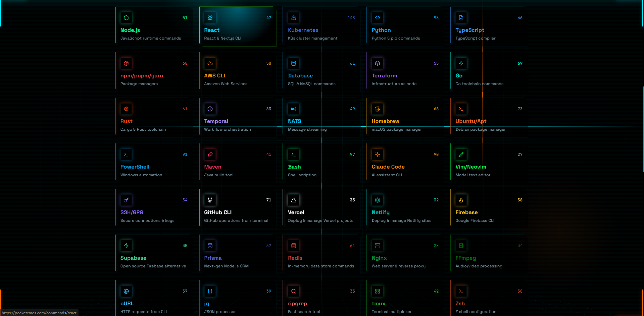Click the 'Deploy & manage Netlify sites' description

click(x=401, y=220)
